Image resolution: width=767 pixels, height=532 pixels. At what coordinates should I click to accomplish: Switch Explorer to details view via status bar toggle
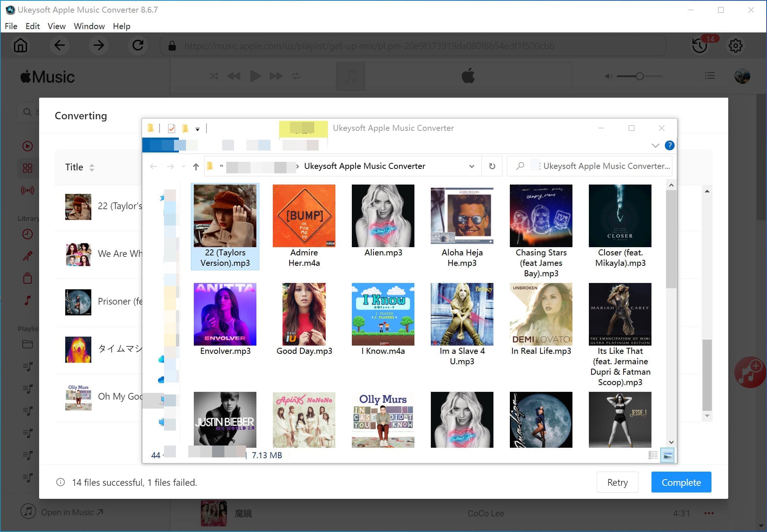tap(653, 455)
